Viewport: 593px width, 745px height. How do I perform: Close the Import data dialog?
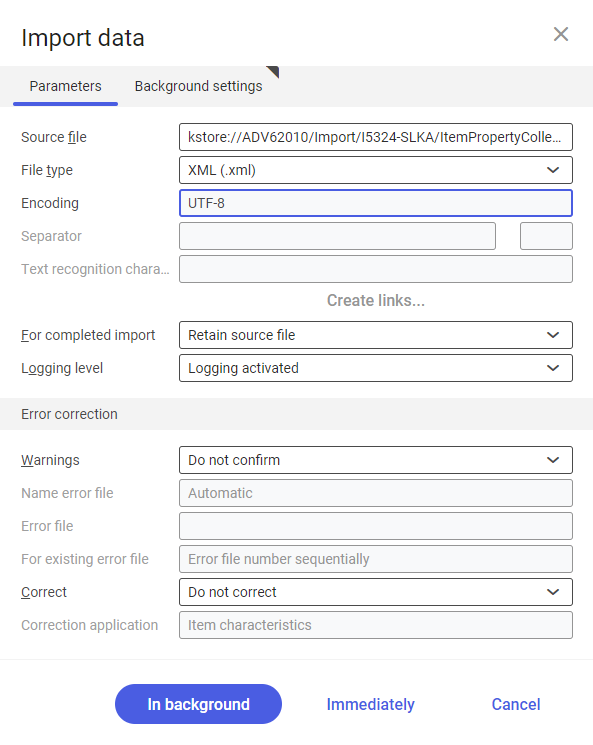(561, 34)
